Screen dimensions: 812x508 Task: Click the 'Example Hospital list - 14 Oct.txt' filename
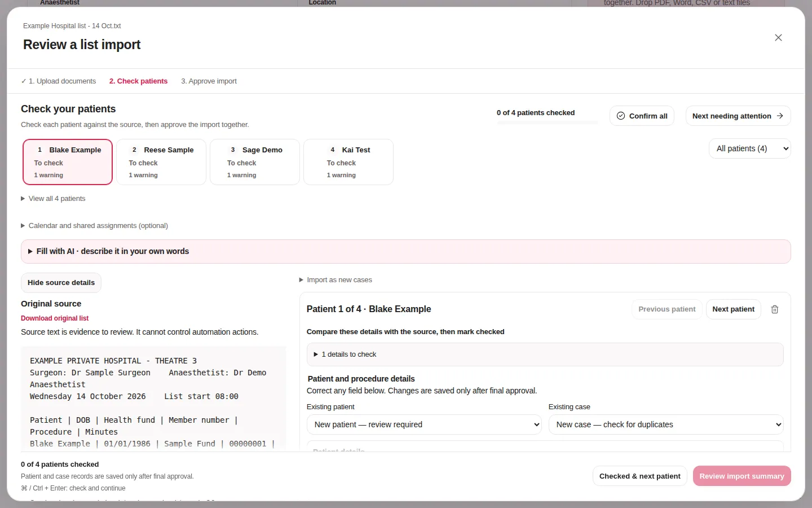pyautogui.click(x=72, y=26)
